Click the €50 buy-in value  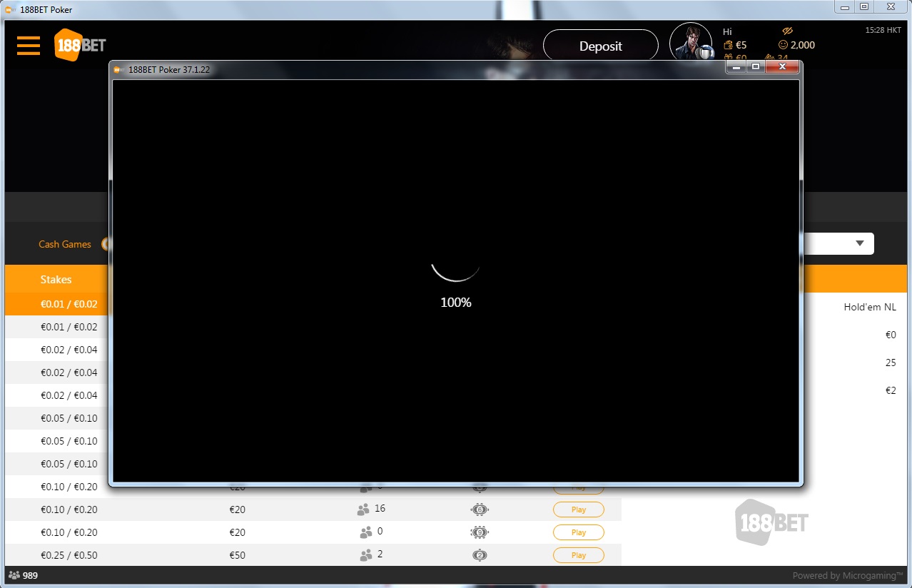tap(237, 555)
